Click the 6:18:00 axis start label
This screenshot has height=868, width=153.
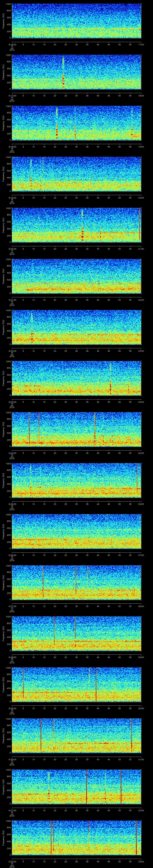(12, 147)
